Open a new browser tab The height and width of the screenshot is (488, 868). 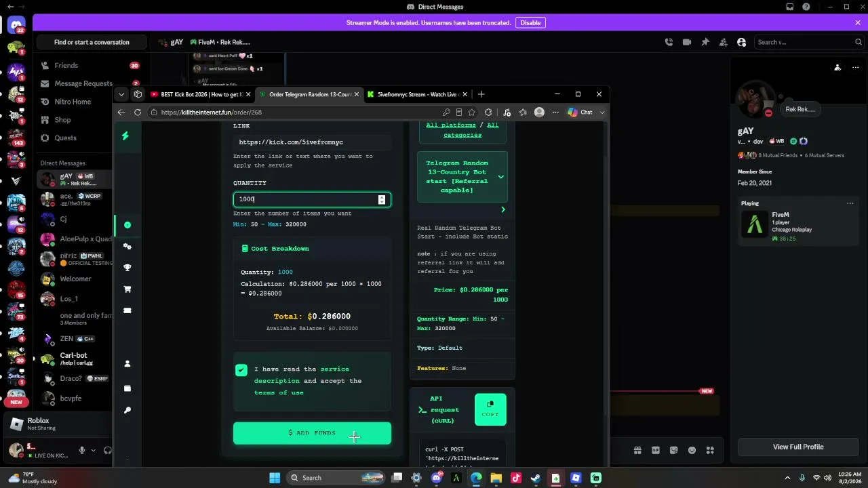[x=481, y=94]
